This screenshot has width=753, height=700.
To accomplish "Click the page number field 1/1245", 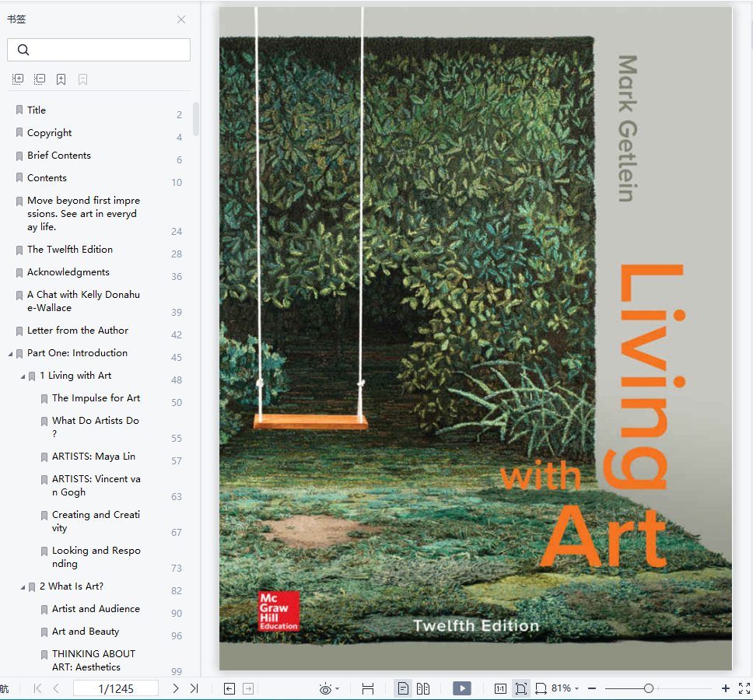I will click(x=116, y=688).
